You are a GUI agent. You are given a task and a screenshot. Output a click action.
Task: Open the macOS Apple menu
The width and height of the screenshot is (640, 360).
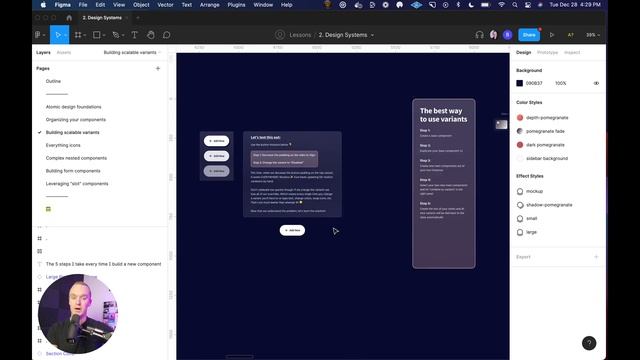pyautogui.click(x=43, y=5)
